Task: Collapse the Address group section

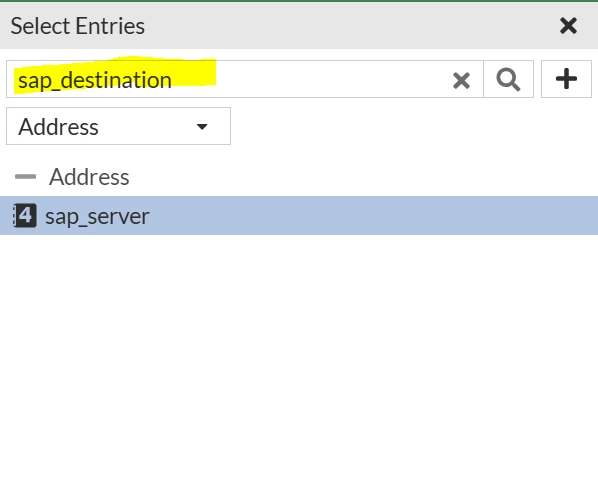Action: pyautogui.click(x=25, y=177)
